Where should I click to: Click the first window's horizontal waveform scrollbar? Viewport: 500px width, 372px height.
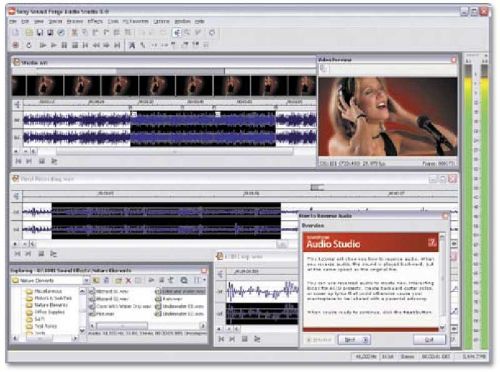click(174, 152)
